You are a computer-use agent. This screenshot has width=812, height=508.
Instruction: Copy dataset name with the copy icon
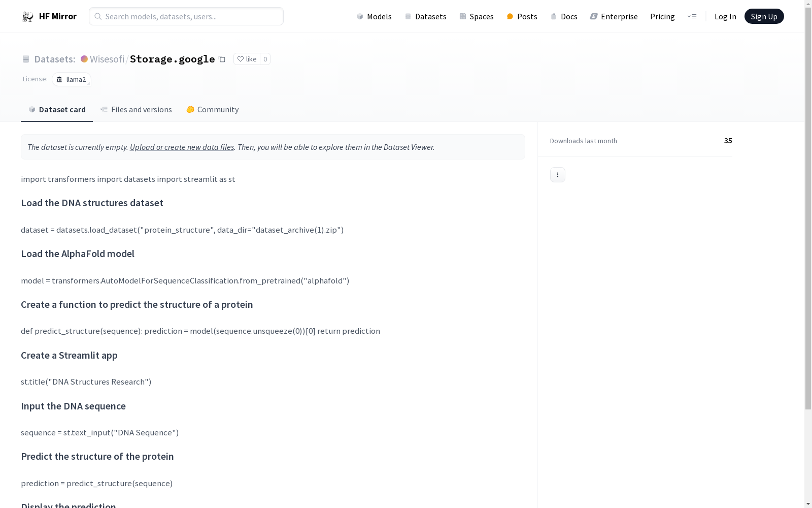click(x=222, y=59)
